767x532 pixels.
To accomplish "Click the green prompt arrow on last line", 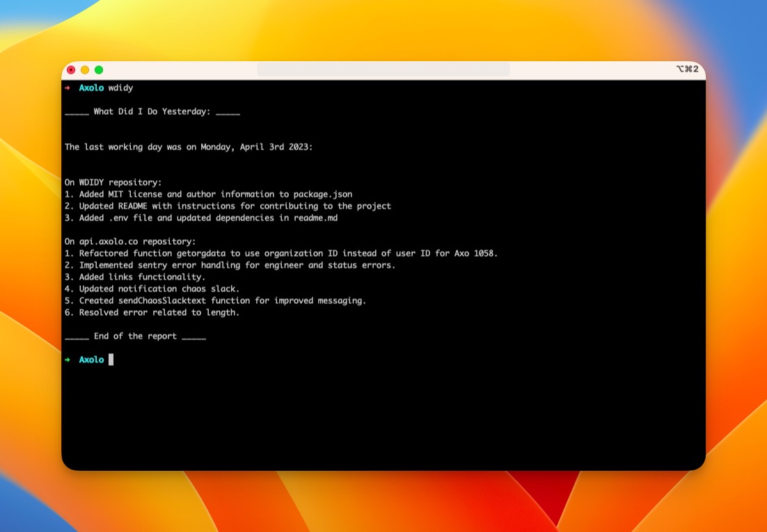I will click(68, 360).
